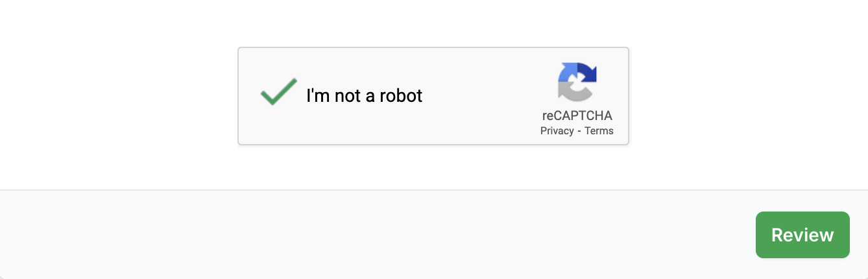Screen dimensions: 868x279
Task: Open the reCAPTCHA Privacy link
Action: click(x=557, y=131)
